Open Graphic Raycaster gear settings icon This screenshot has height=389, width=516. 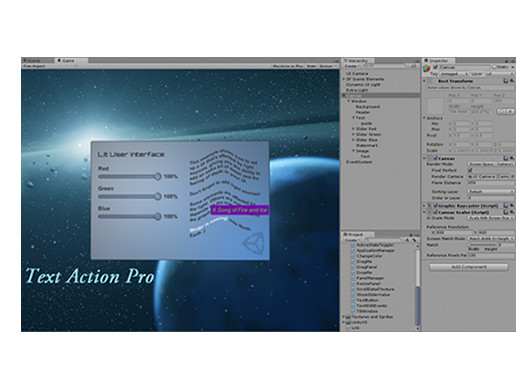pyautogui.click(x=512, y=206)
